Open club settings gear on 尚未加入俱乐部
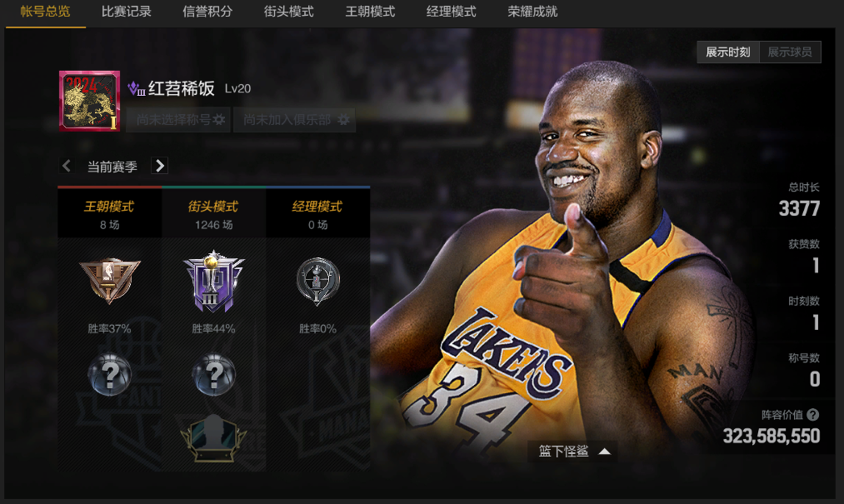 point(343,119)
